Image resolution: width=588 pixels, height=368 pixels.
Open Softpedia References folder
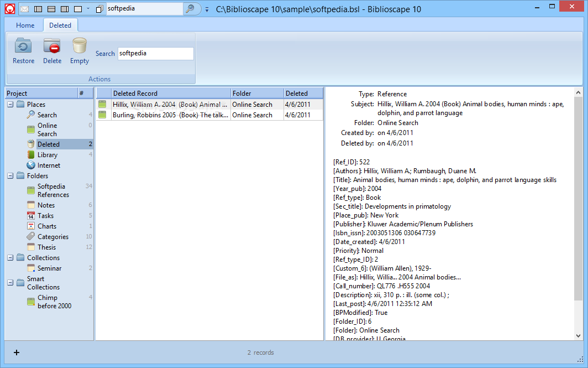click(x=53, y=190)
